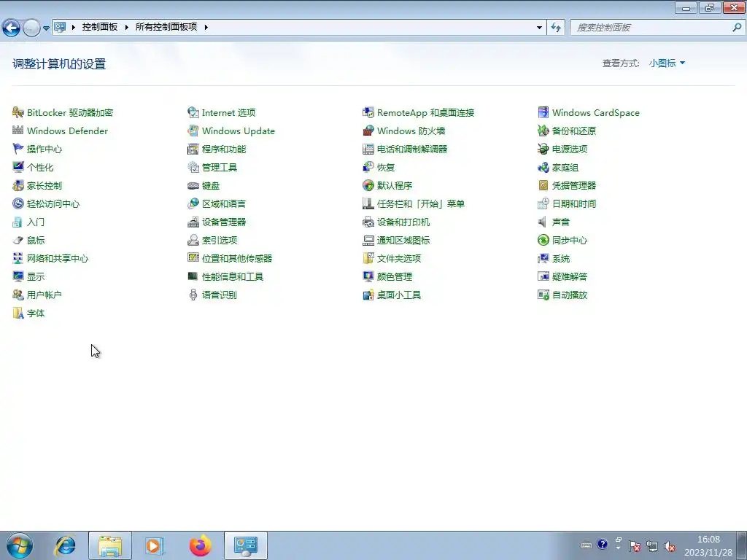The image size is (747, 560).
Task: Open the 用户帐户 icon
Action: click(18, 295)
